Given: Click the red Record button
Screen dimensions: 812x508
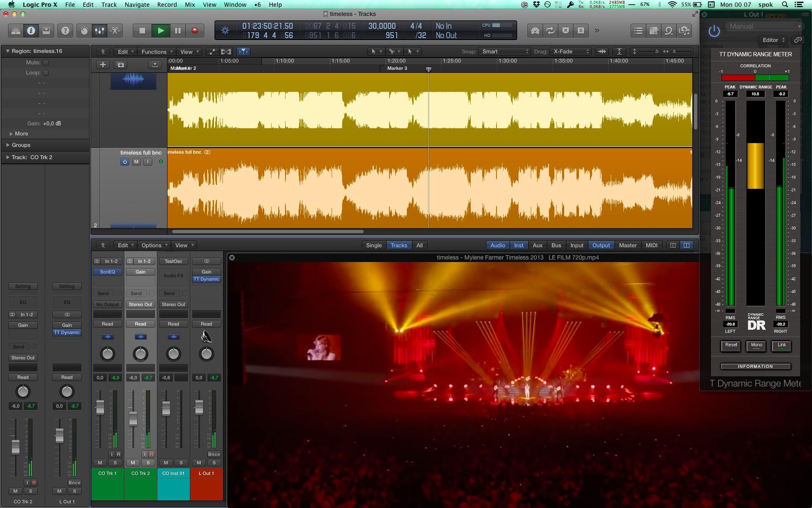Looking at the screenshot, I should point(195,30).
